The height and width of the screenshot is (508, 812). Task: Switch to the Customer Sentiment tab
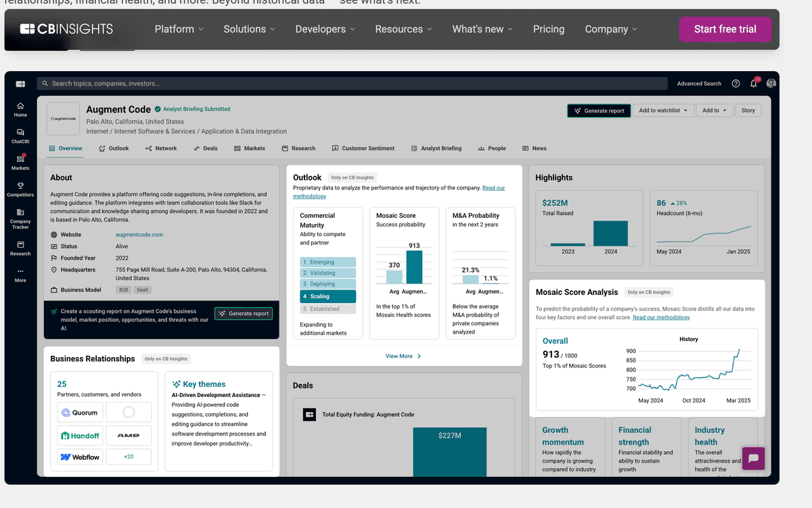coord(364,148)
